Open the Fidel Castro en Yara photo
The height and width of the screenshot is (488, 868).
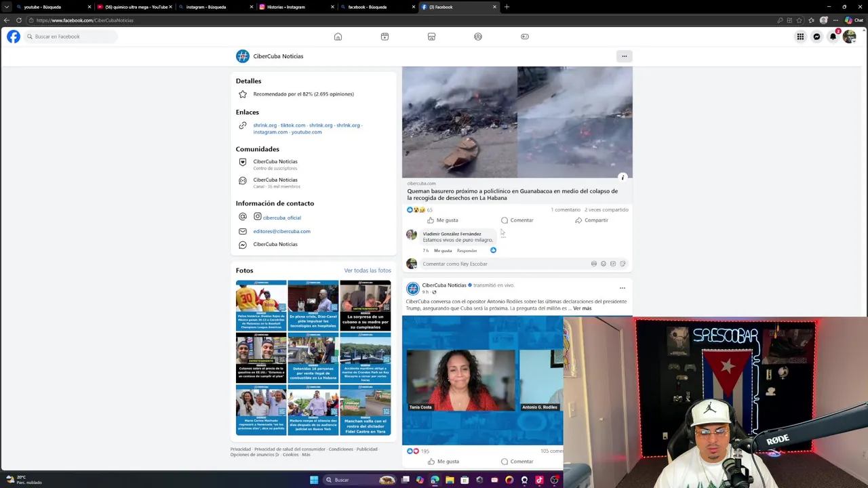click(x=366, y=410)
